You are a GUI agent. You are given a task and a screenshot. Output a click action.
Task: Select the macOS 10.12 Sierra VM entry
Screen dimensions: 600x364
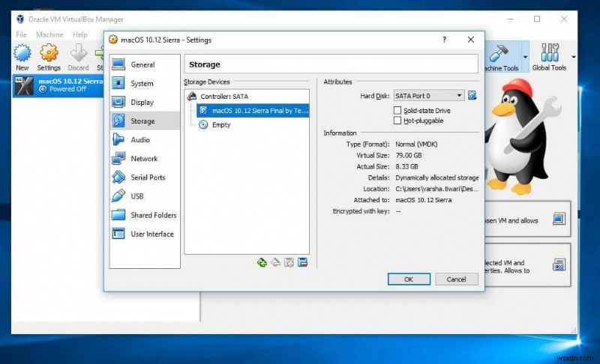58,85
